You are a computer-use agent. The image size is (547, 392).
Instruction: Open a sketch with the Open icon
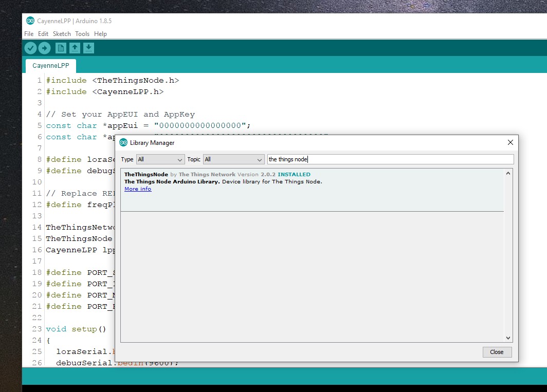pos(75,48)
